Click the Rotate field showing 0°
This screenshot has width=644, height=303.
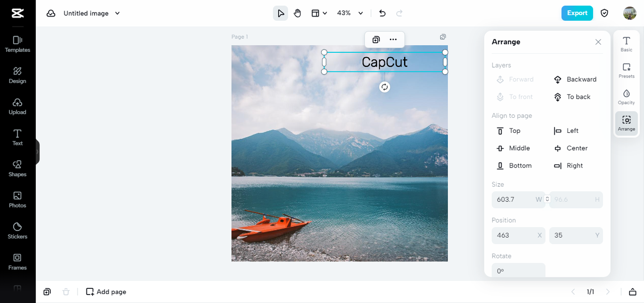518,270
